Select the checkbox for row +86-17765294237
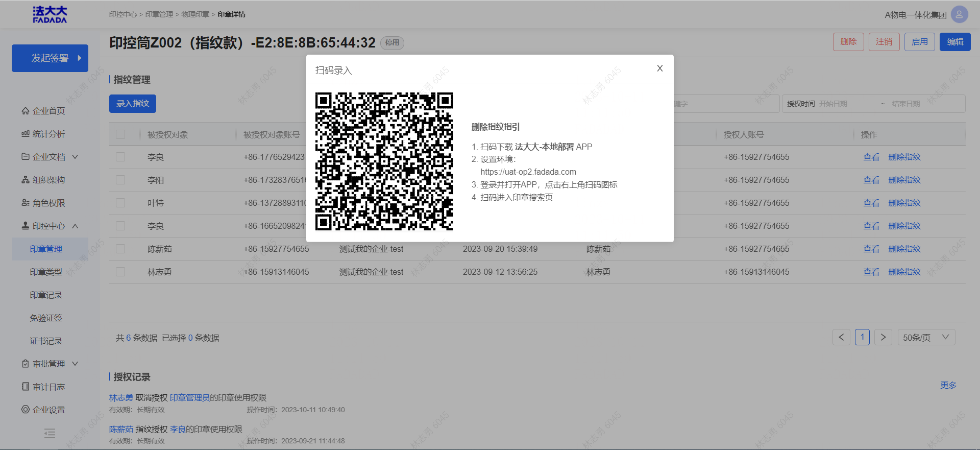Image resolution: width=980 pixels, height=450 pixels. [x=120, y=157]
